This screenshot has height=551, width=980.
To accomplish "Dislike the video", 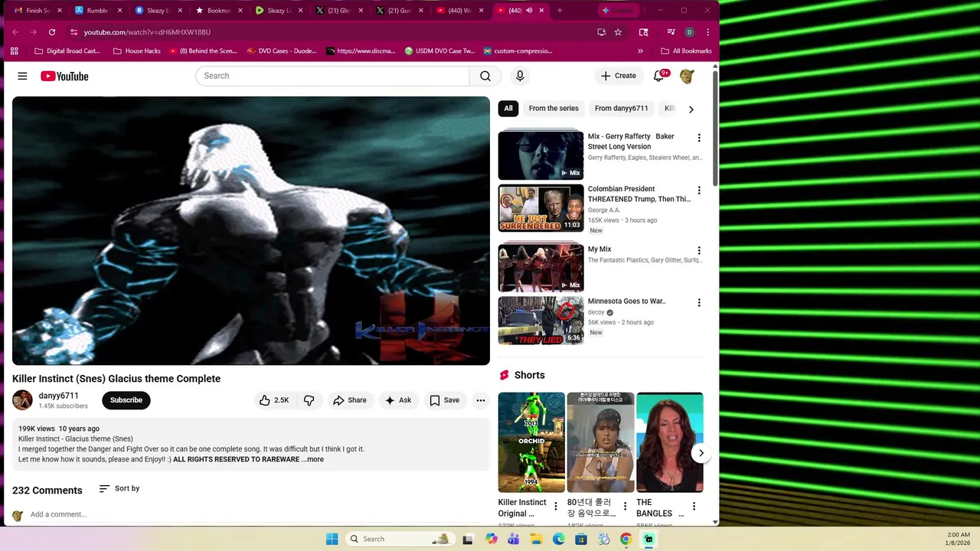I will pyautogui.click(x=309, y=400).
